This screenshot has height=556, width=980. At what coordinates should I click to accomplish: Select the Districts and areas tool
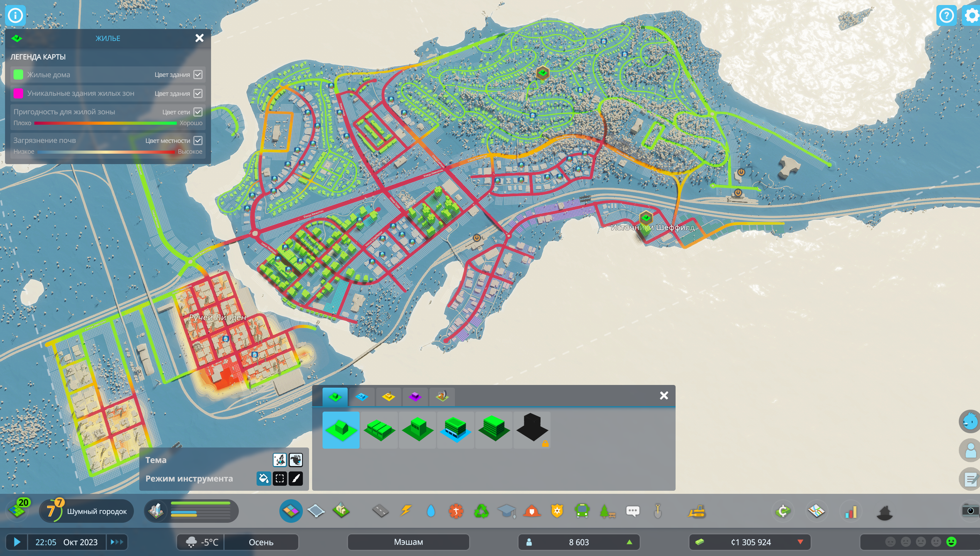click(x=316, y=511)
